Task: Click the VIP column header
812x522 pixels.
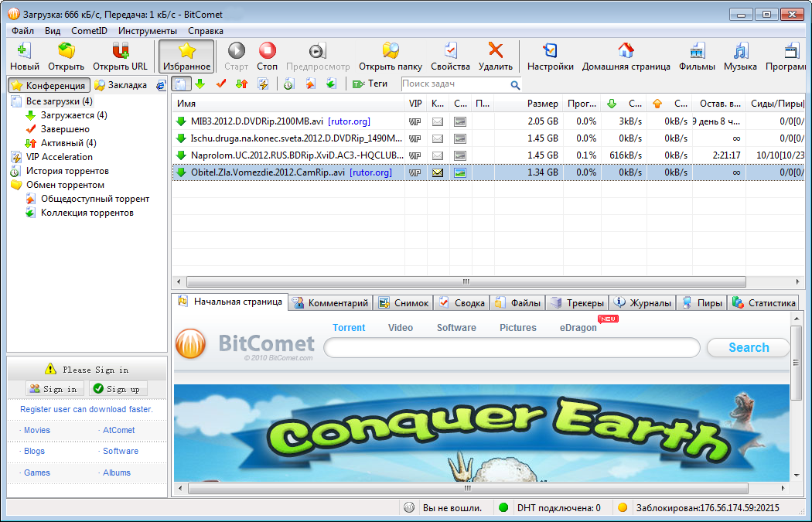Action: point(415,104)
